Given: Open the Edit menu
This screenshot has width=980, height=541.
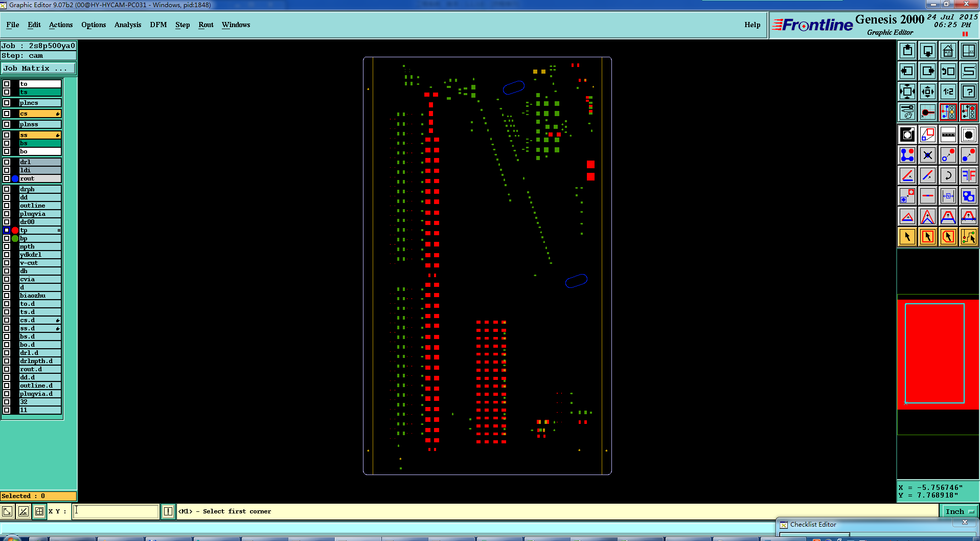Looking at the screenshot, I should coord(34,25).
